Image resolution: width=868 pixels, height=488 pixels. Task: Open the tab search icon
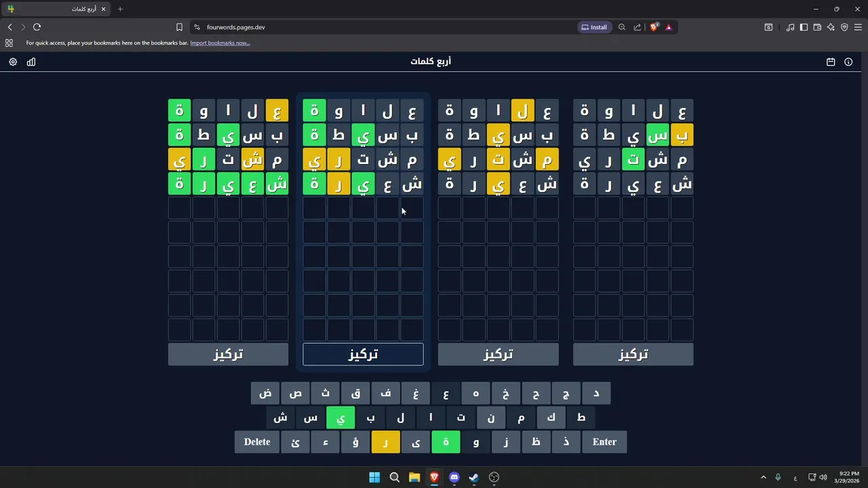pos(768,27)
